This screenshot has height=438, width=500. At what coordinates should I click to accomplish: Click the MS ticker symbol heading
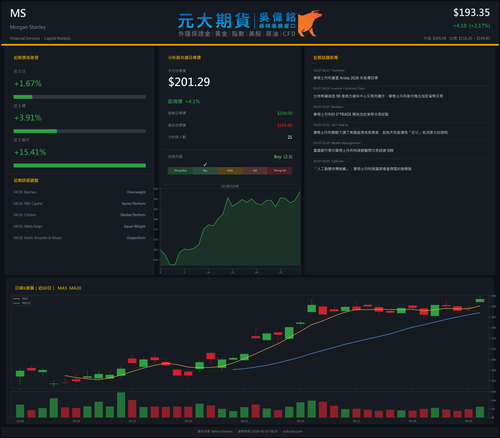pyautogui.click(x=18, y=13)
